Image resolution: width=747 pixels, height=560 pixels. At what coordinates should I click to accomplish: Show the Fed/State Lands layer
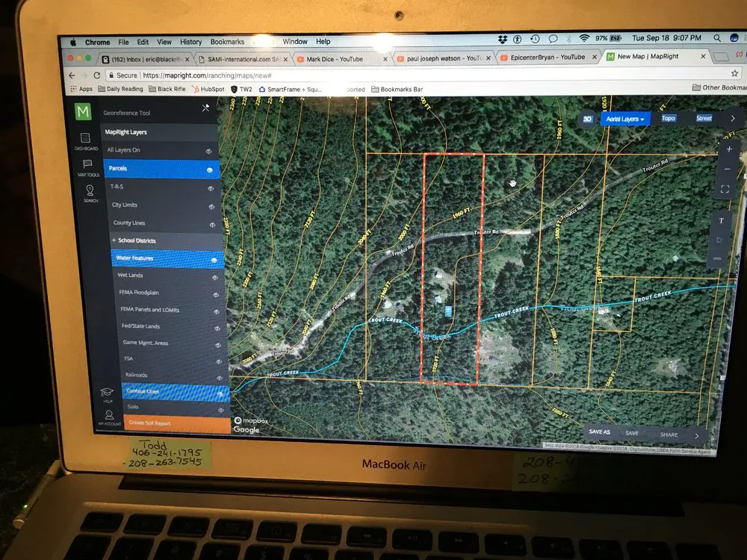(x=217, y=328)
